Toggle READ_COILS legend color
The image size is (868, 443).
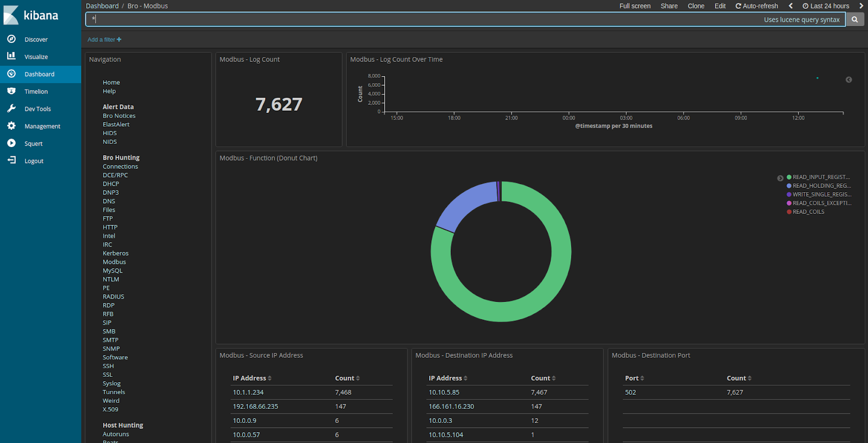789,212
